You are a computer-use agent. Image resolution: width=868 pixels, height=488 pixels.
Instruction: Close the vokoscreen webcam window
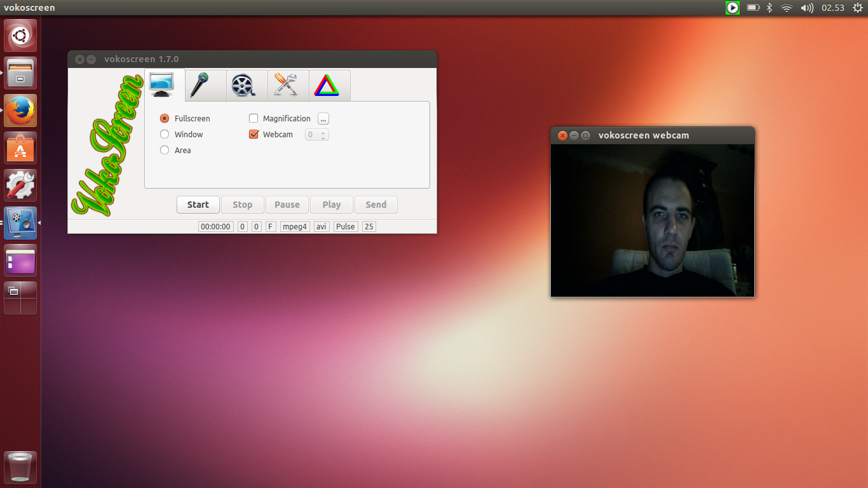(562, 135)
